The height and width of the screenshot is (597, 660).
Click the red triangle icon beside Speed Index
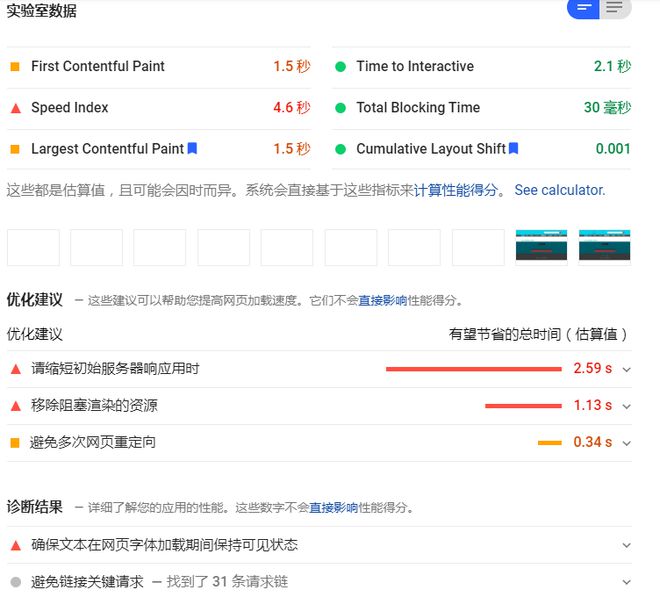point(16,108)
